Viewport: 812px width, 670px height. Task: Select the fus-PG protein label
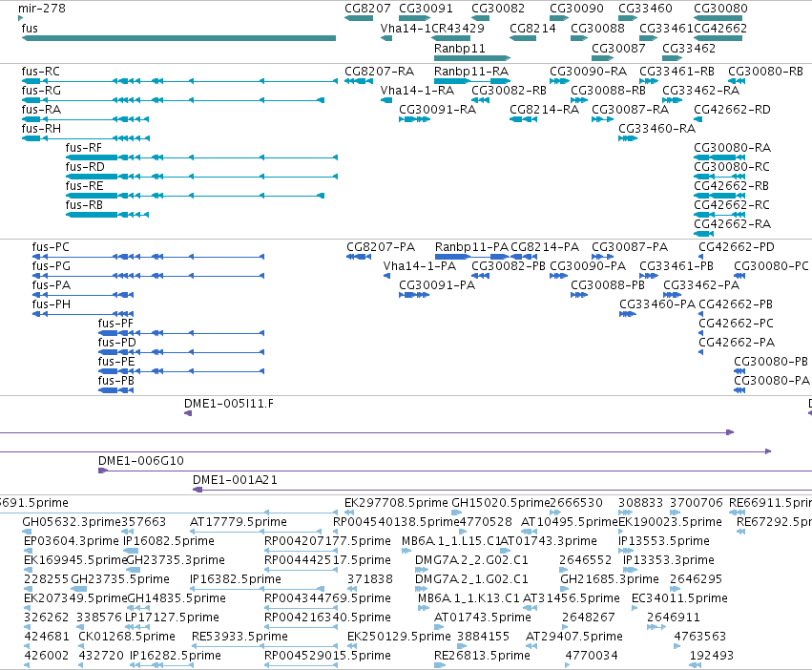(x=51, y=266)
